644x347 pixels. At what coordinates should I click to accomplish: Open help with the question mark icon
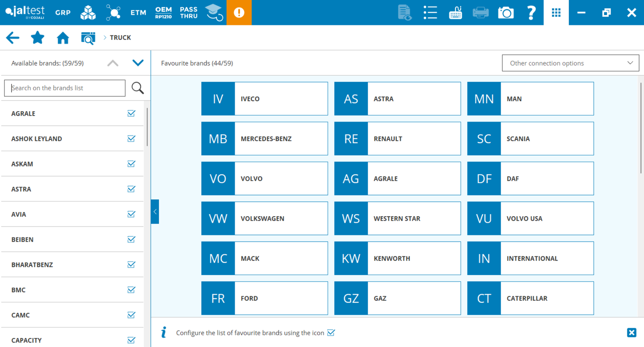click(x=531, y=12)
